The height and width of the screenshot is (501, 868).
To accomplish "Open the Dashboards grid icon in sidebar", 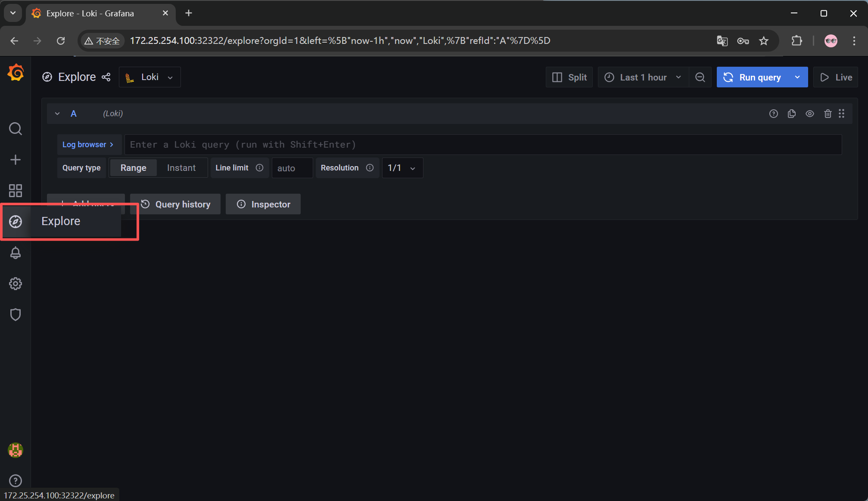I will click(16, 191).
